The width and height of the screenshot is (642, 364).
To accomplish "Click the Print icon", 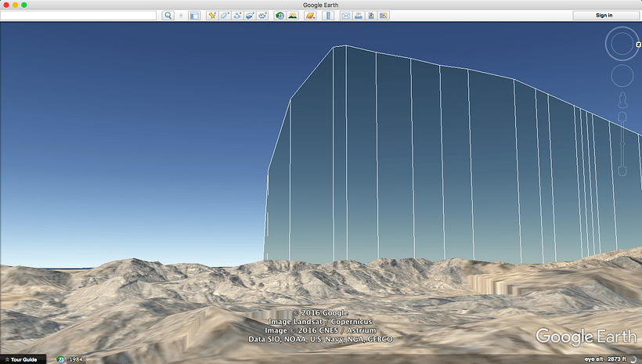I will 359,16.
